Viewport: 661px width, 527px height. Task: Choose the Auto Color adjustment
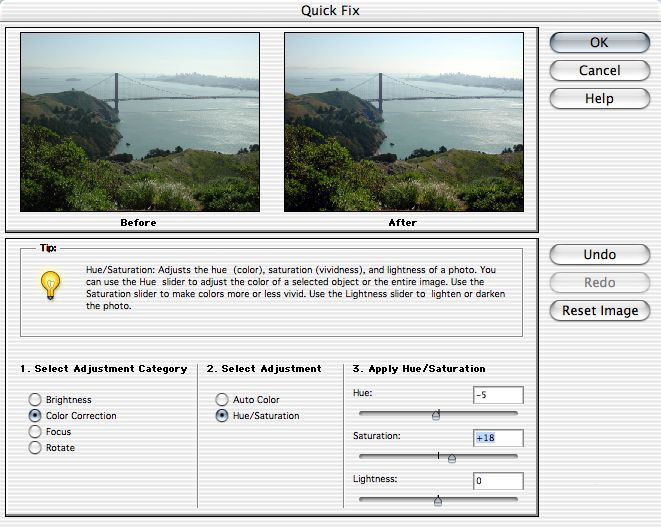pyautogui.click(x=222, y=400)
